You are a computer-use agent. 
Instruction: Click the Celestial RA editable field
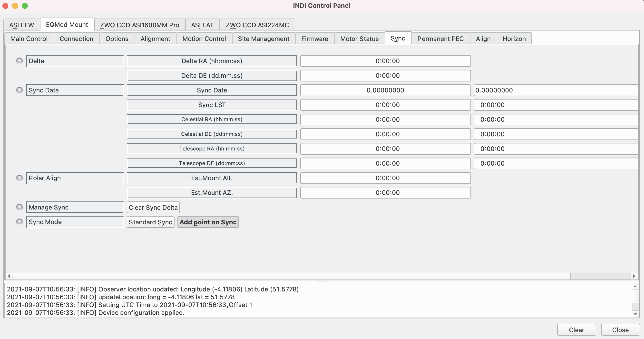click(x=556, y=119)
